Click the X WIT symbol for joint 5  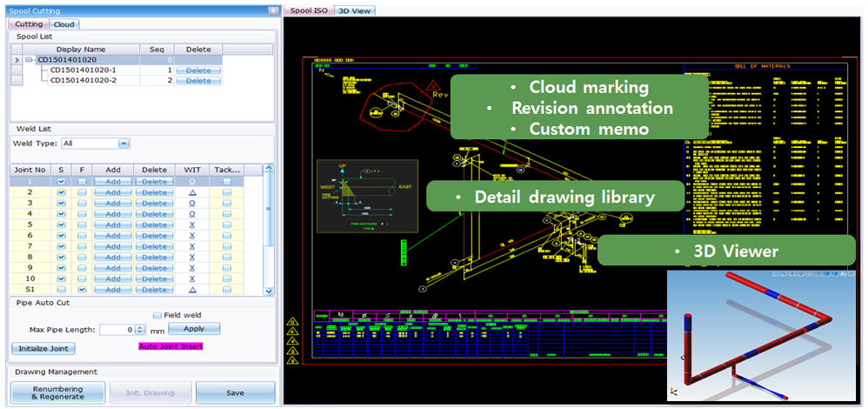tap(192, 225)
